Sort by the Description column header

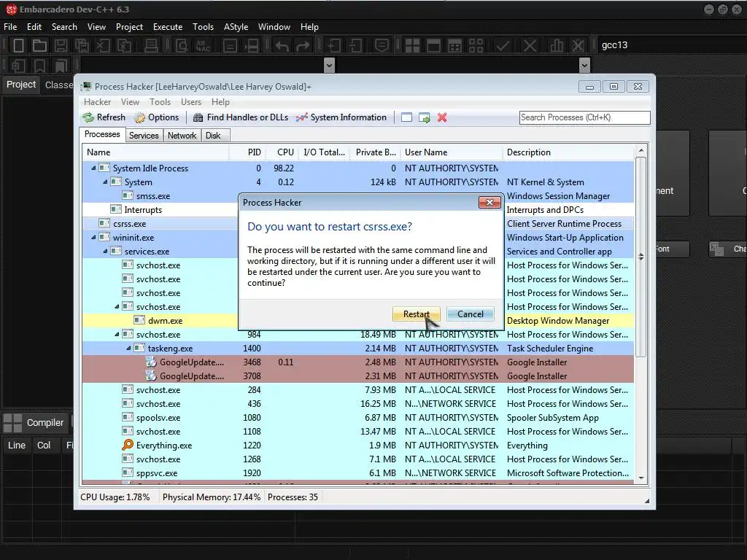coord(568,152)
